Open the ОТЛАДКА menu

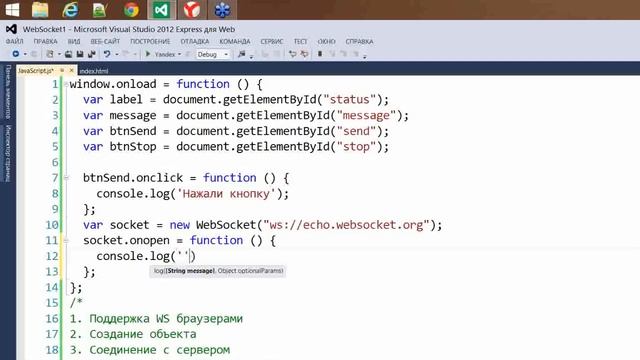195,42
